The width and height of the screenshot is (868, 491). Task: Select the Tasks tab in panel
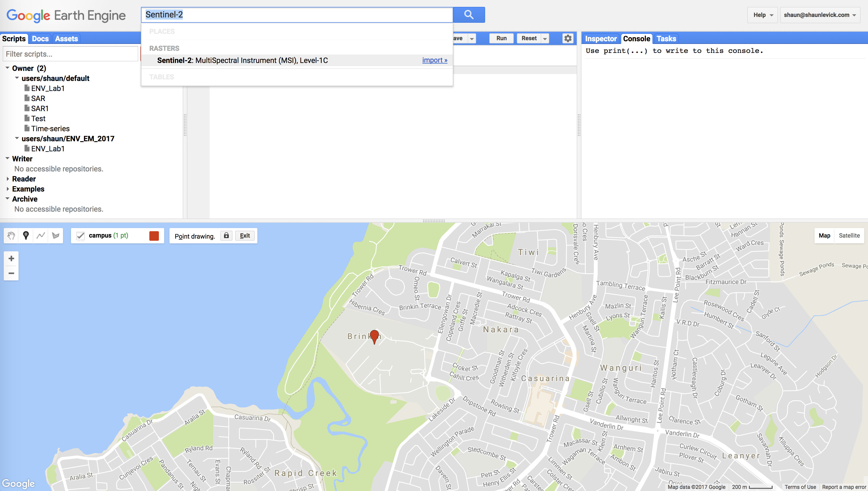[x=666, y=39]
